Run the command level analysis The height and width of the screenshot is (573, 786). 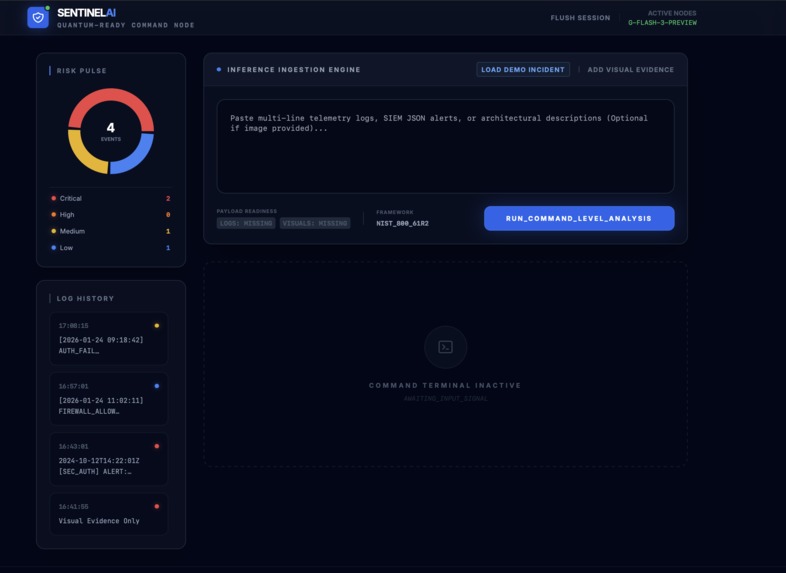tap(579, 219)
